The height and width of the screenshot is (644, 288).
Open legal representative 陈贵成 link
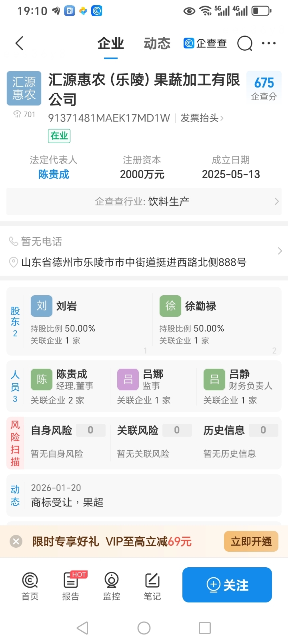click(x=54, y=174)
